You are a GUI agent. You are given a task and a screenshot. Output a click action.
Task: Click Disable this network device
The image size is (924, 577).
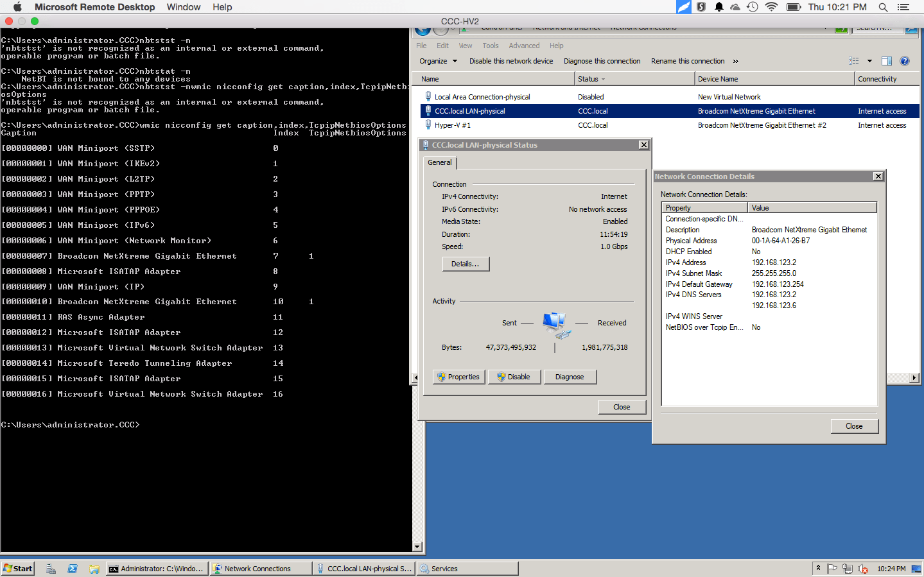511,61
